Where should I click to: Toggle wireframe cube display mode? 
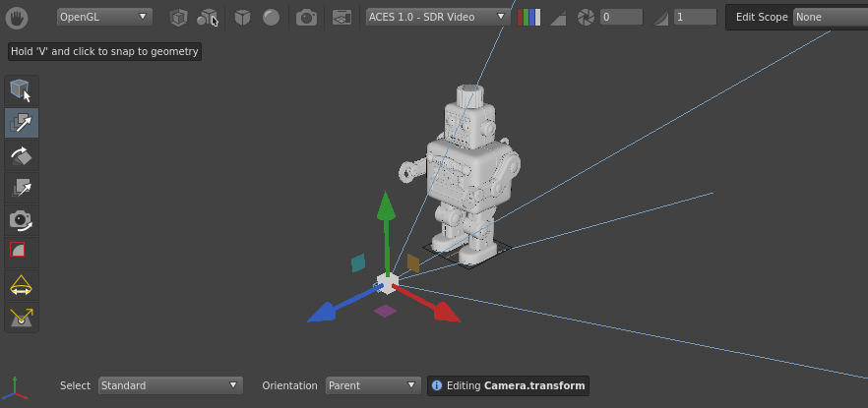(x=178, y=17)
